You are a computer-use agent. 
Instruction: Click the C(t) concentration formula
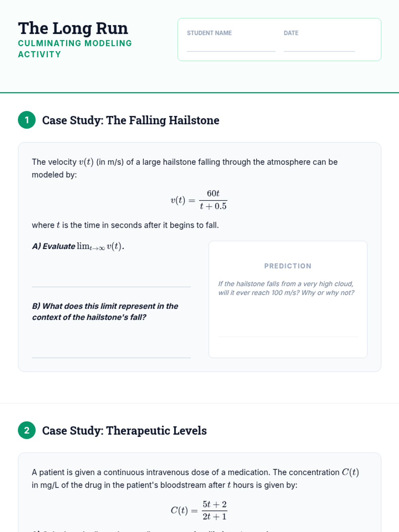click(199, 510)
